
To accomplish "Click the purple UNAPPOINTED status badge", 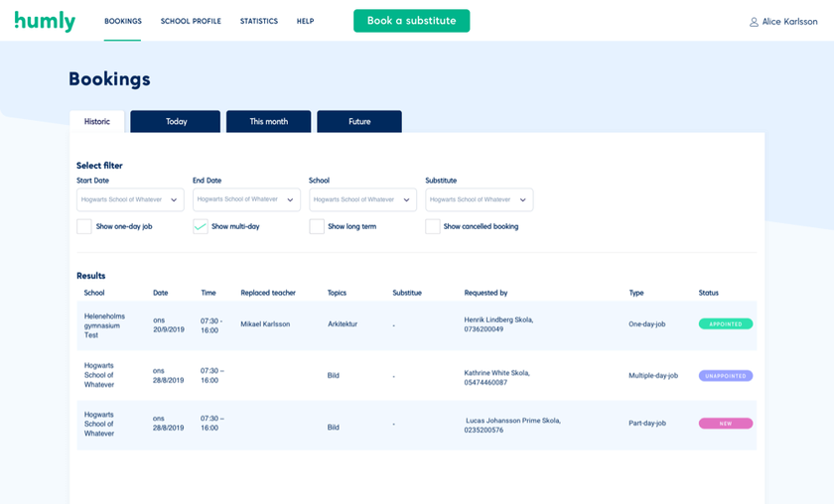I will click(725, 376).
